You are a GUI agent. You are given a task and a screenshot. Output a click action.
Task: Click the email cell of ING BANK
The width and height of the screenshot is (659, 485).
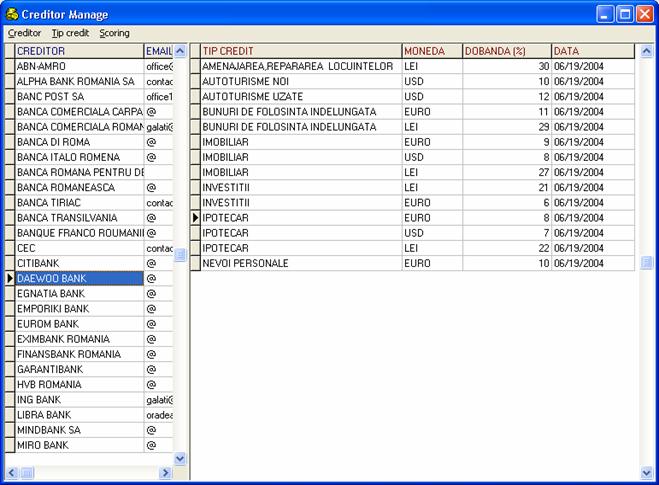158,399
